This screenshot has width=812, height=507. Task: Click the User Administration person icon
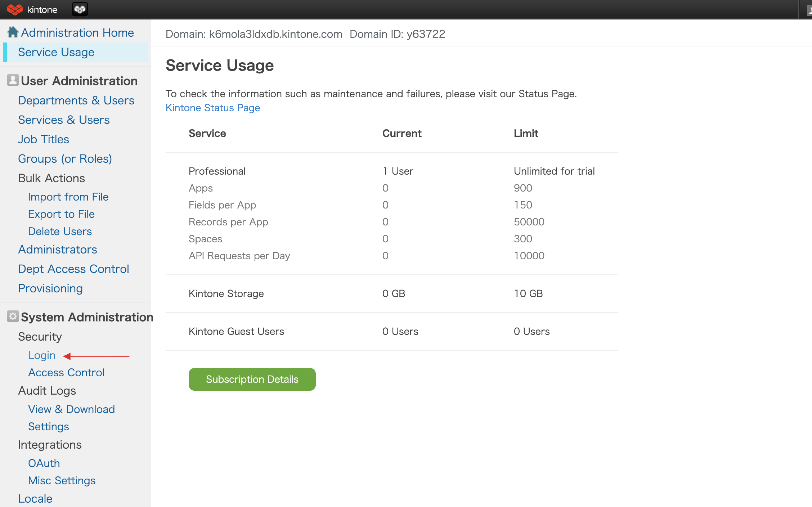(13, 80)
